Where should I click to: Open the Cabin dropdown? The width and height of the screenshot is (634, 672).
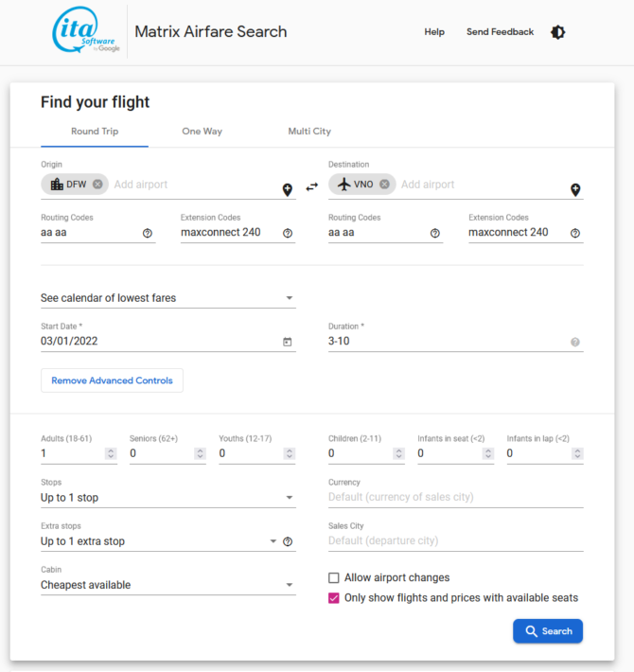pos(167,585)
